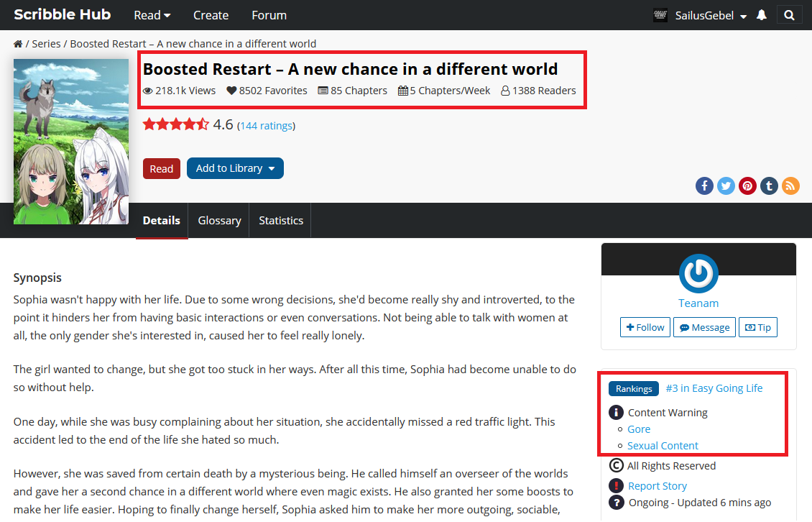Share the story on Pinterest
Image resolution: width=812 pixels, height=522 pixels.
748,186
